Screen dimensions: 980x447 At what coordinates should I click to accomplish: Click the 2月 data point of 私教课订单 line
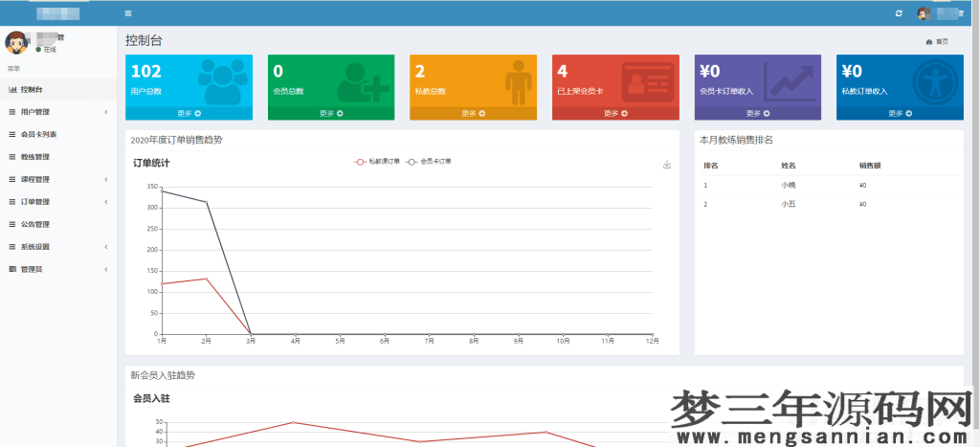pos(207,279)
